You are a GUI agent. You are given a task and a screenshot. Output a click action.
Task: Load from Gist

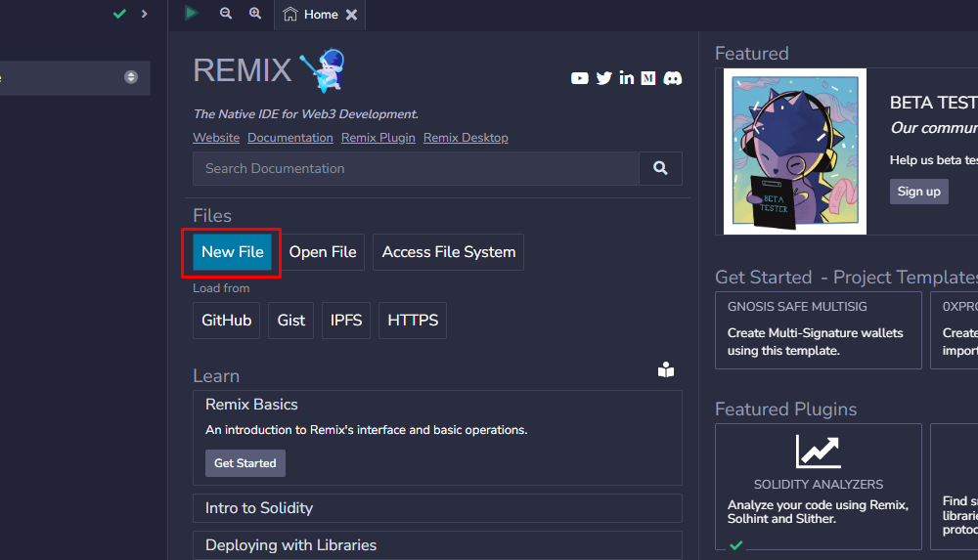click(x=290, y=321)
